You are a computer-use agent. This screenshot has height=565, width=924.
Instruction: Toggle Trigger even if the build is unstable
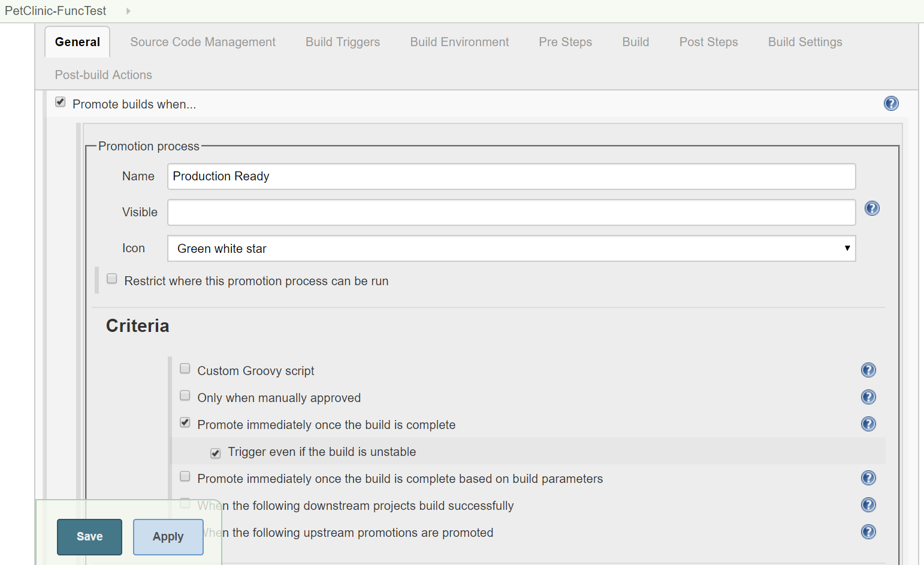click(x=216, y=453)
